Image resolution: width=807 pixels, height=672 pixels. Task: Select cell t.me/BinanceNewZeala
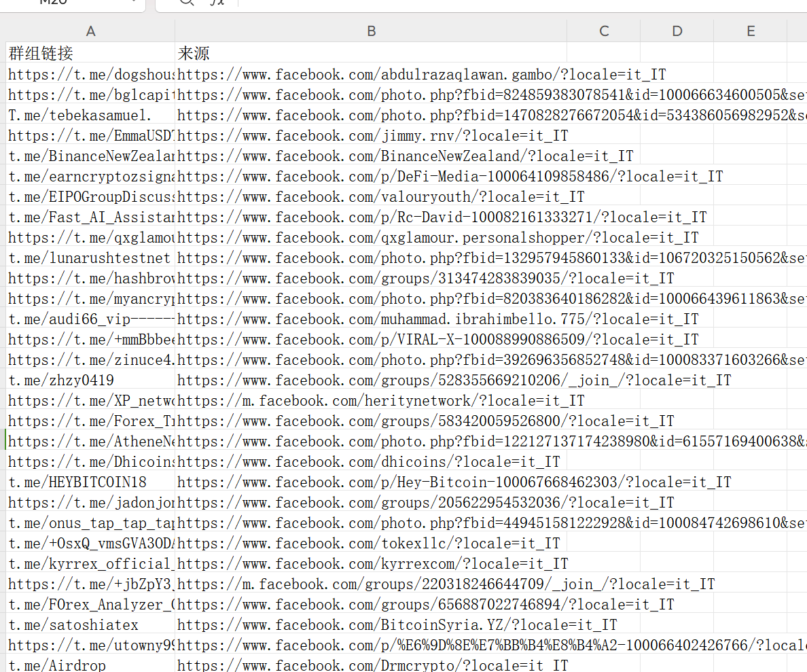(90, 156)
